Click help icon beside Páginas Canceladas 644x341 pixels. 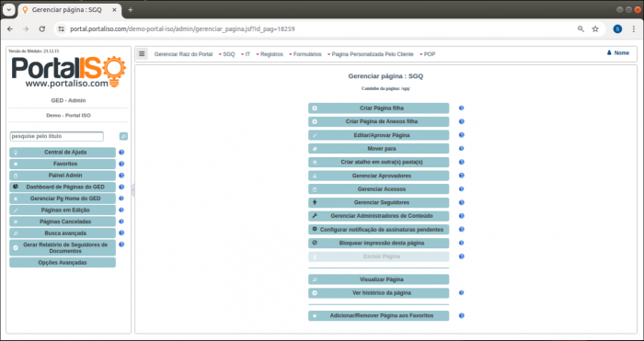pyautogui.click(x=121, y=222)
